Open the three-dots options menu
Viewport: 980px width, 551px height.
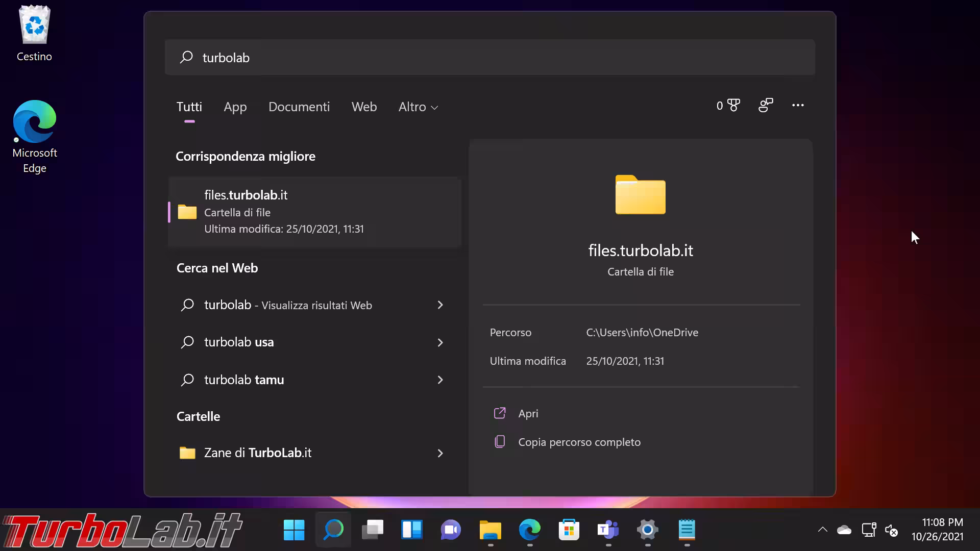coord(798,106)
